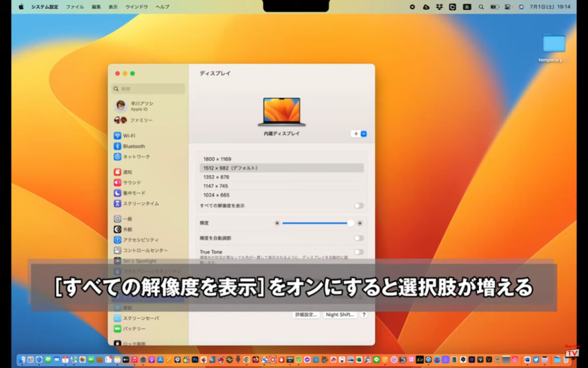
Task: Click the Siri menu bar icon
Action: click(521, 7)
